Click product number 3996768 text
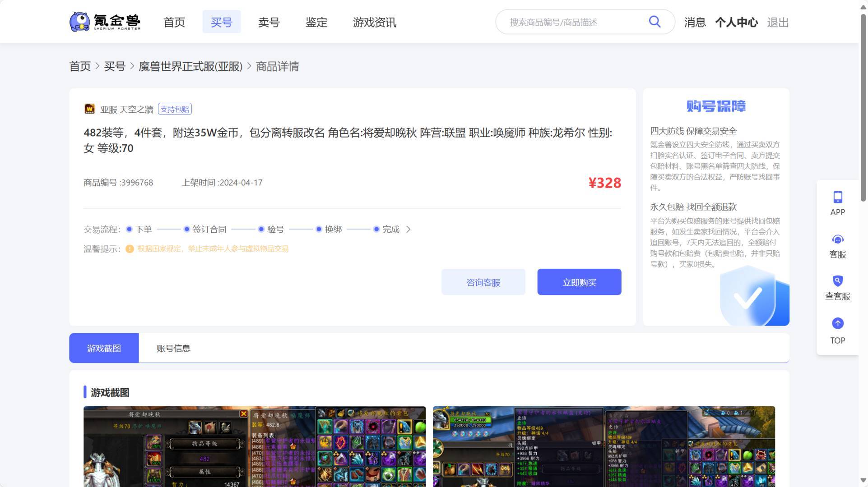Screen dimensions: 868x487 118,183
